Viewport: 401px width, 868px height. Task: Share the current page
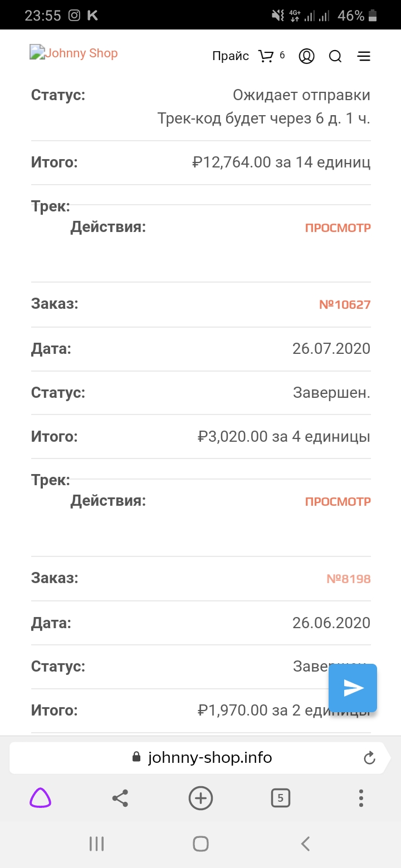pos(120,798)
